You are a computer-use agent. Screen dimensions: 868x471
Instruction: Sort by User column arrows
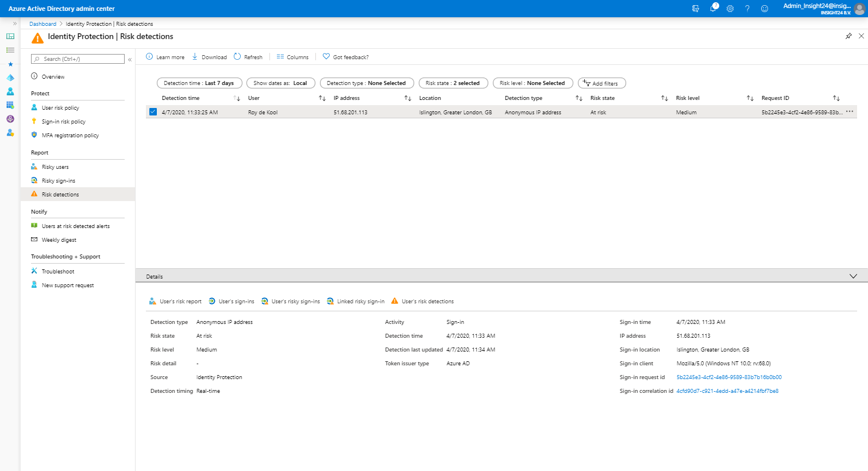[322, 98]
